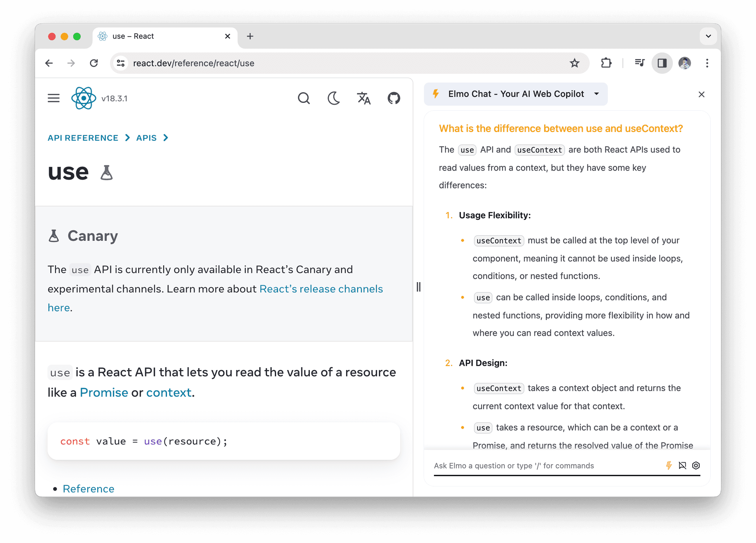The height and width of the screenshot is (543, 756).
Task: Bookmark this page with the star
Action: coord(574,63)
